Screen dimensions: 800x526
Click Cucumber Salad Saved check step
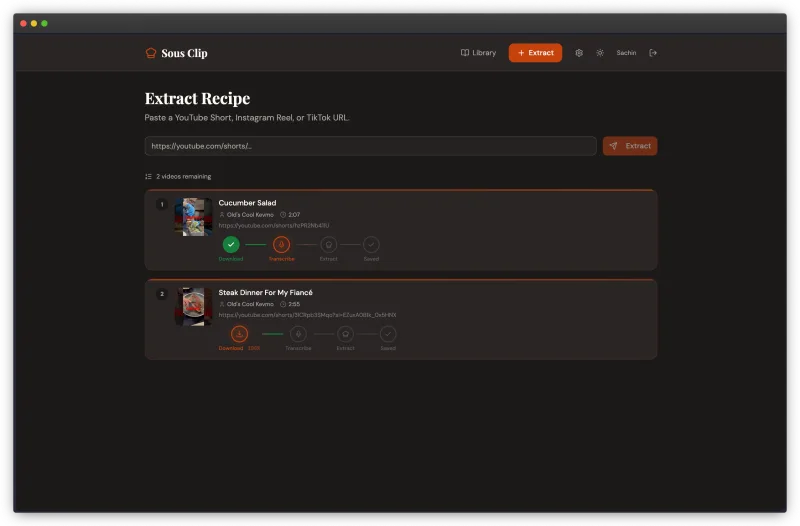point(371,244)
